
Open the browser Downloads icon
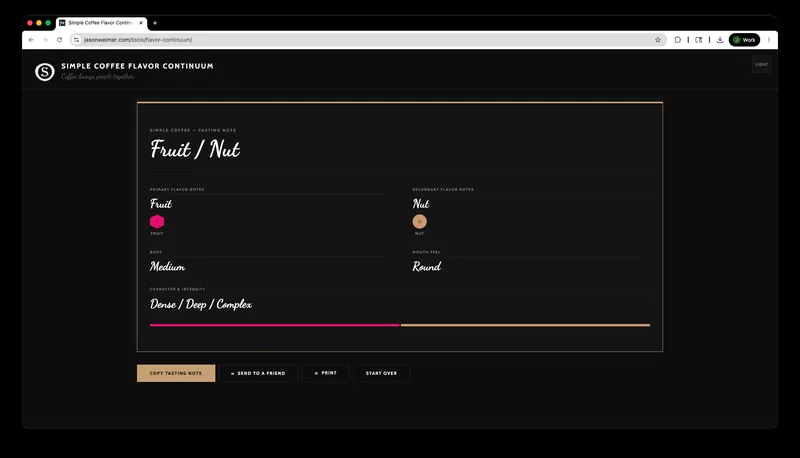tap(720, 40)
